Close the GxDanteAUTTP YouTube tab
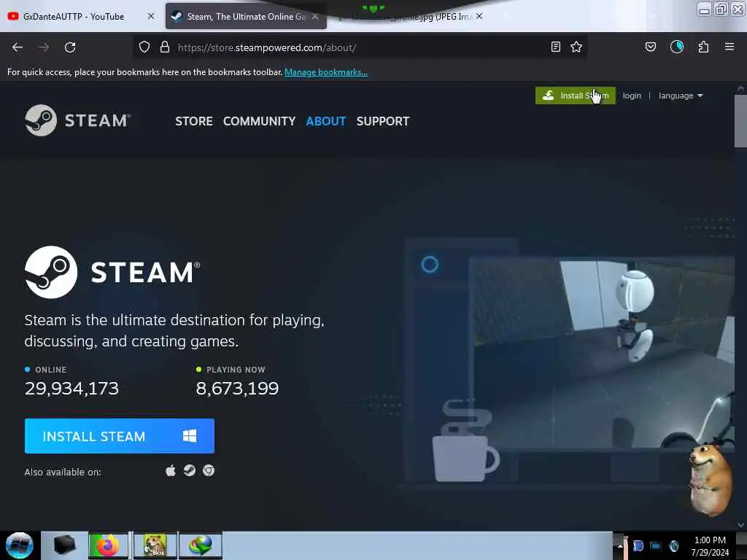This screenshot has height=560, width=747. [x=151, y=16]
